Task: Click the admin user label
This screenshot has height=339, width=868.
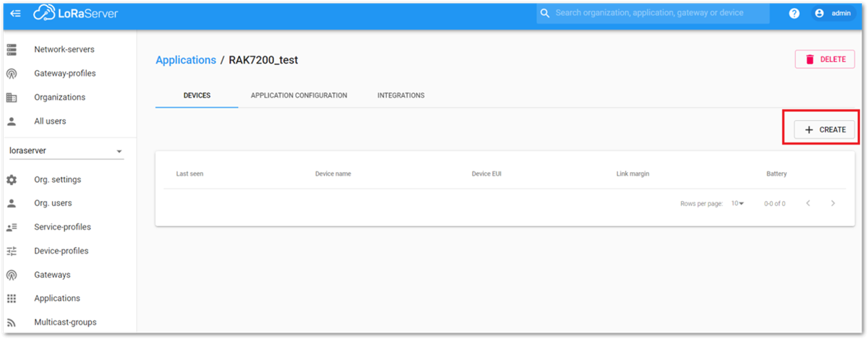Action: coord(841,13)
